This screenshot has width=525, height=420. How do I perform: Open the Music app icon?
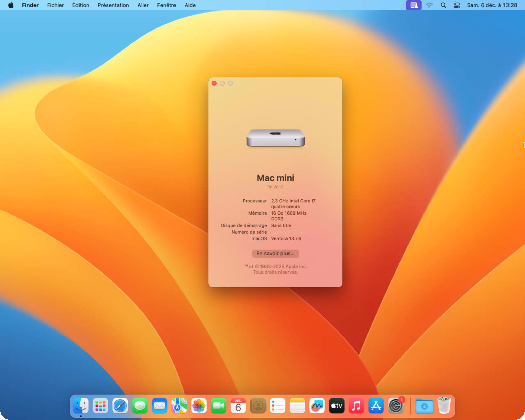356,406
